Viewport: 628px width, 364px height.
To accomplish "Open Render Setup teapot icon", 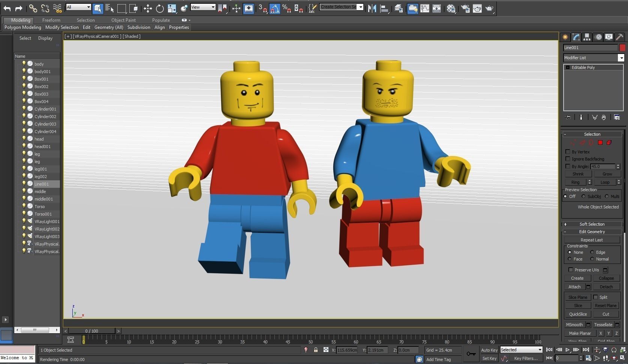I will [465, 8].
